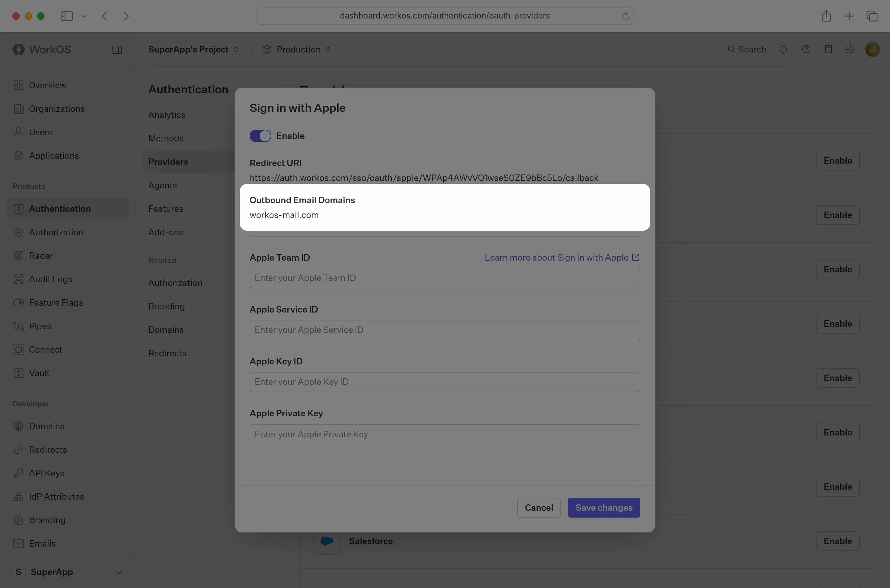Go to Methods under Authentication
This screenshot has width=890, height=588.
click(x=166, y=138)
